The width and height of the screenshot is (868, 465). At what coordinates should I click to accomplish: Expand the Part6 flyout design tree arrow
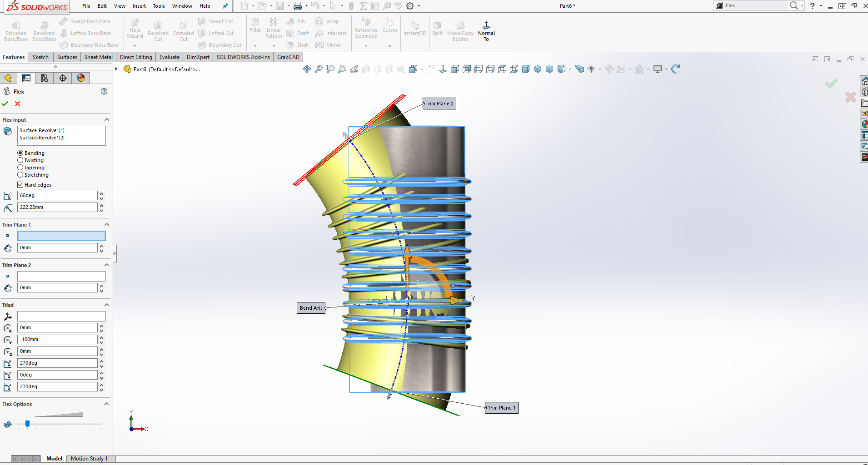(117, 69)
